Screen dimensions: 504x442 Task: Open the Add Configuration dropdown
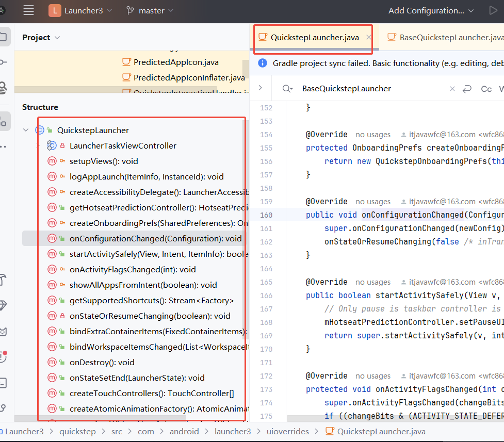(x=431, y=11)
